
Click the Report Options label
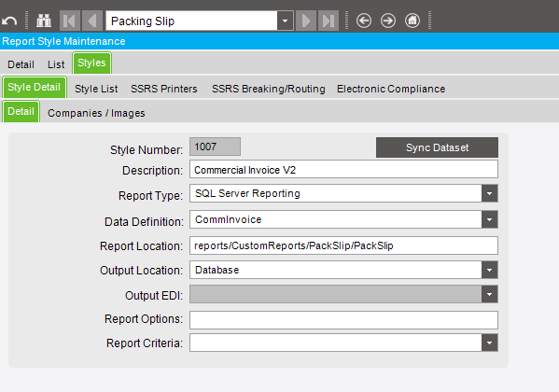[x=144, y=319]
